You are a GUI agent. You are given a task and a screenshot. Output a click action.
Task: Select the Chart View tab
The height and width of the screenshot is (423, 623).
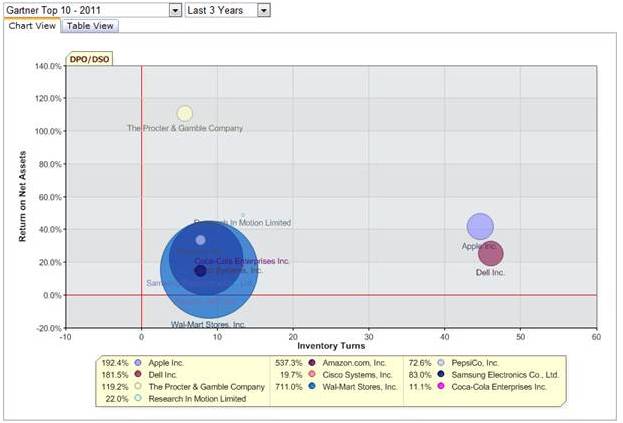pyautogui.click(x=32, y=25)
